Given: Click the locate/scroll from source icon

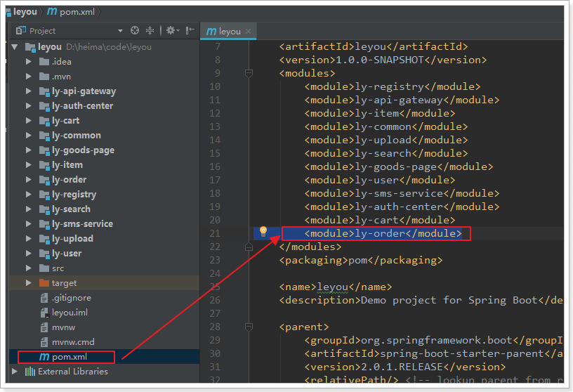Looking at the screenshot, I should pyautogui.click(x=135, y=30).
